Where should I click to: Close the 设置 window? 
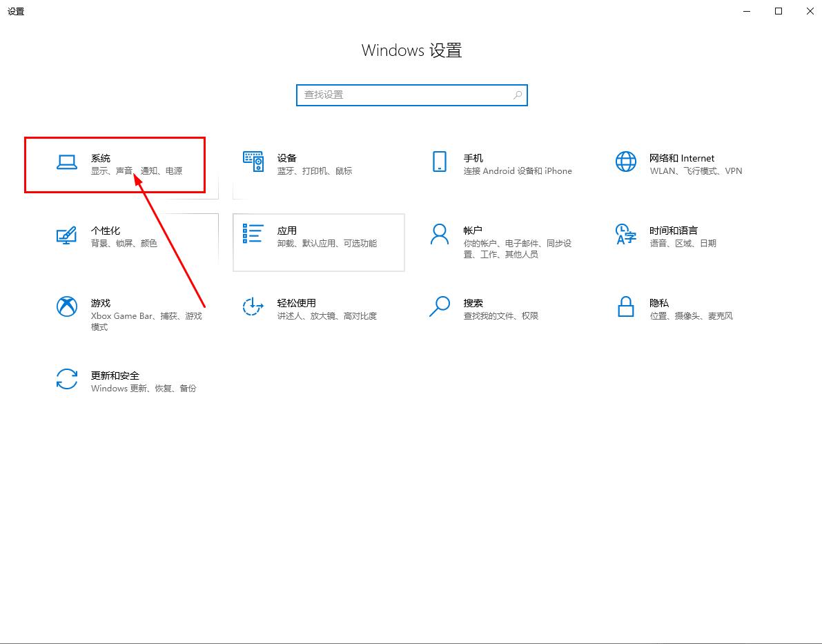[x=810, y=11]
